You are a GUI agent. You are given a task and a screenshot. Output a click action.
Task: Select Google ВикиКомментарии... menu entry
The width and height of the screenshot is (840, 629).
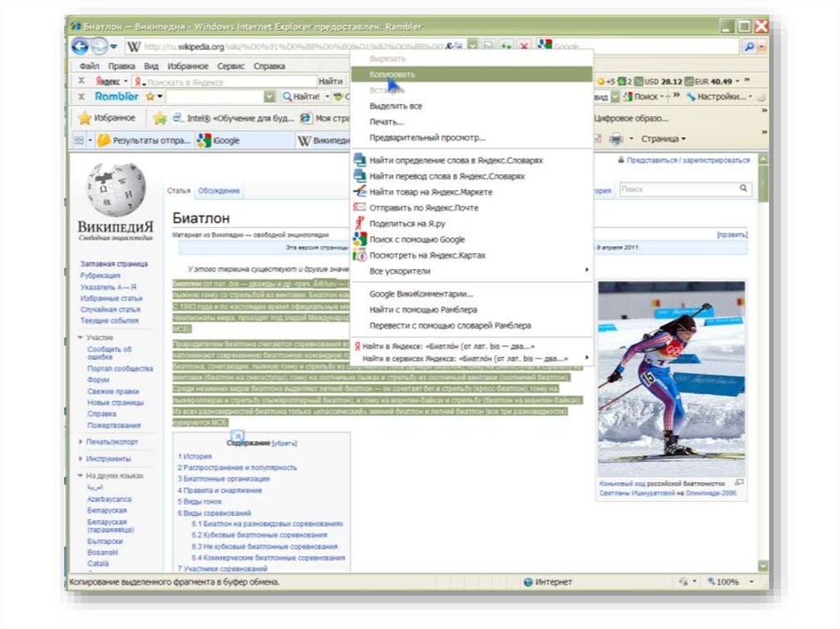pos(472,294)
